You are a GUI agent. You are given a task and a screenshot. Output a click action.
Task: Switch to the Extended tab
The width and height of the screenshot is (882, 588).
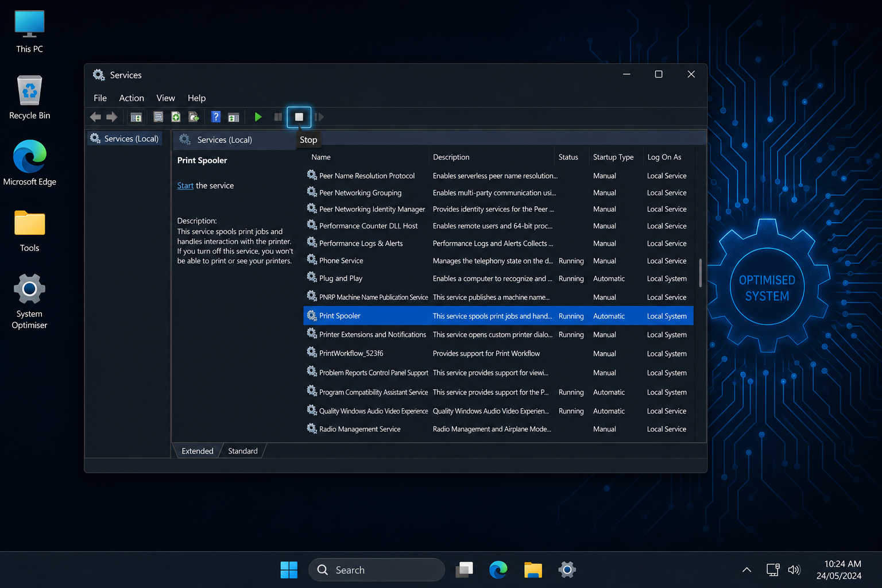pos(198,451)
